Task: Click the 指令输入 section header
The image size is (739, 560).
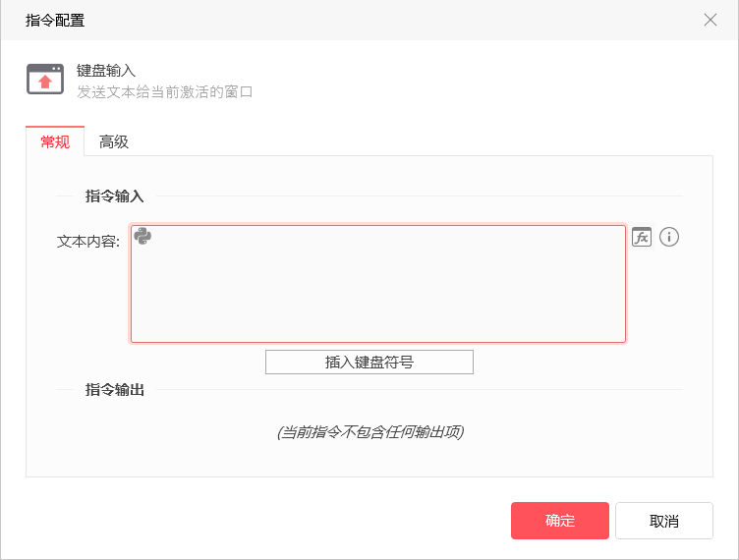Action: coord(115,196)
